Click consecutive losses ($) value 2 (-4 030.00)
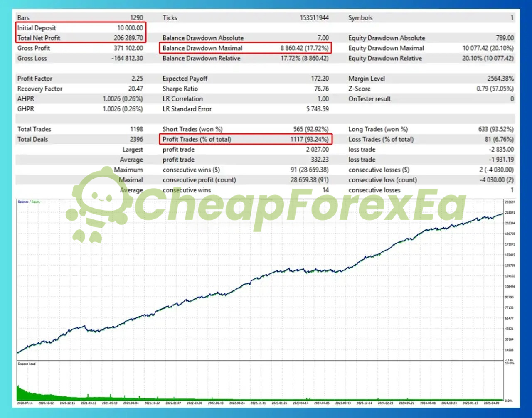Screen dimensions: 532x418 [496, 170]
